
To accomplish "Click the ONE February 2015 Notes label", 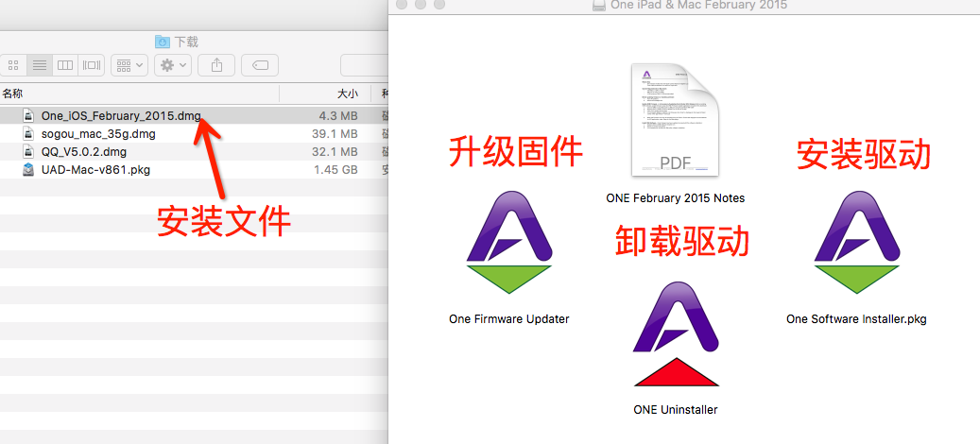I will [675, 198].
